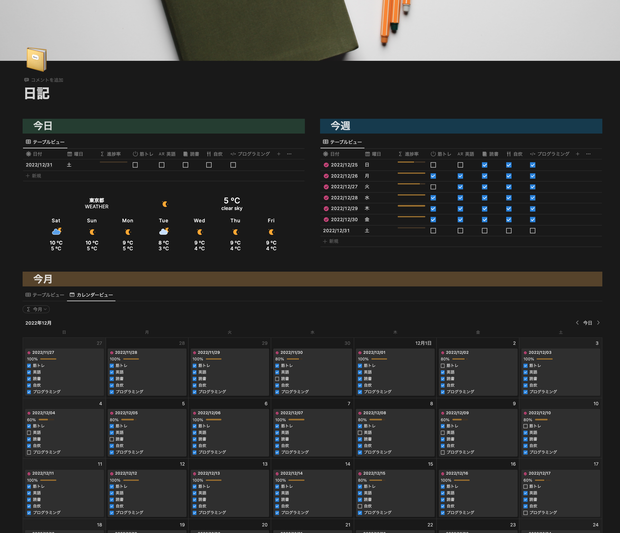Click 今日 button in calendar navigation
The width and height of the screenshot is (620, 533).
click(588, 323)
